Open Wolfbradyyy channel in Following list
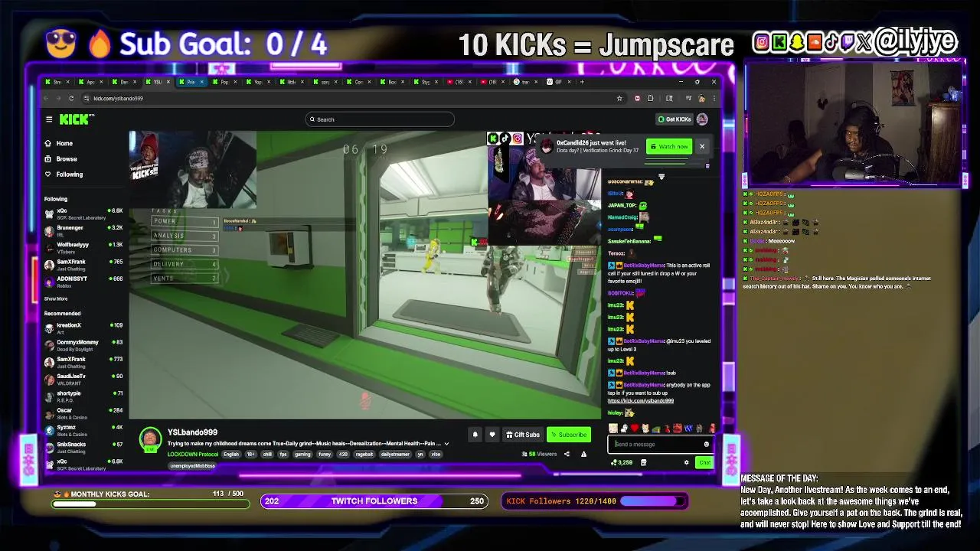Viewport: 980px width, 551px height. pos(83,247)
